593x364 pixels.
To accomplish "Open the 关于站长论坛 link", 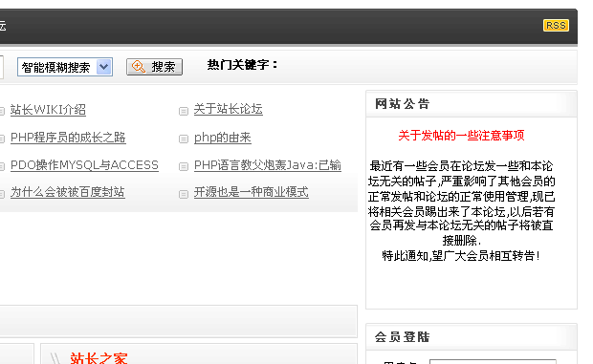I will (228, 109).
